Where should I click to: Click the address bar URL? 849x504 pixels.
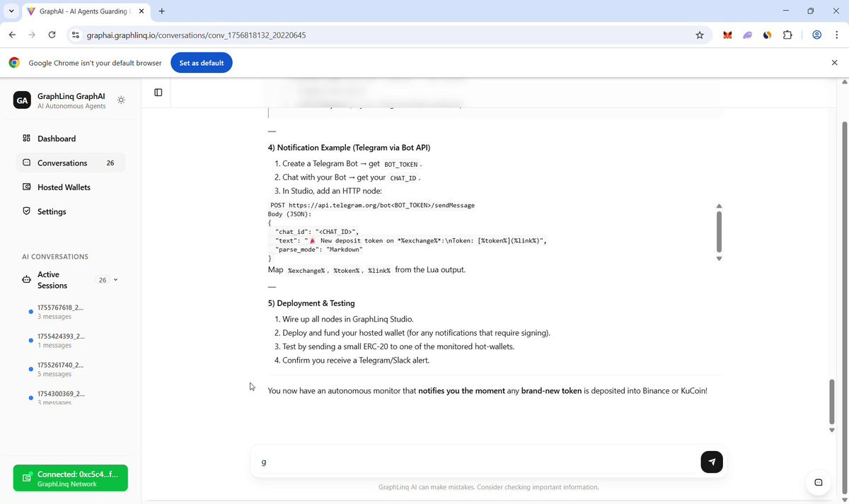click(x=196, y=35)
